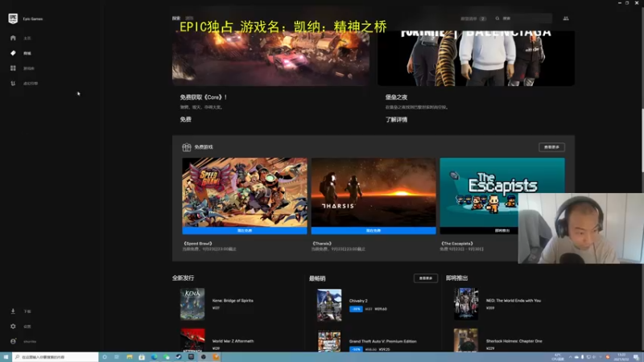Viewport: 644px width, 362px height.
Task: Click the 'Tharsis' caption text
Action: [x=322, y=244]
